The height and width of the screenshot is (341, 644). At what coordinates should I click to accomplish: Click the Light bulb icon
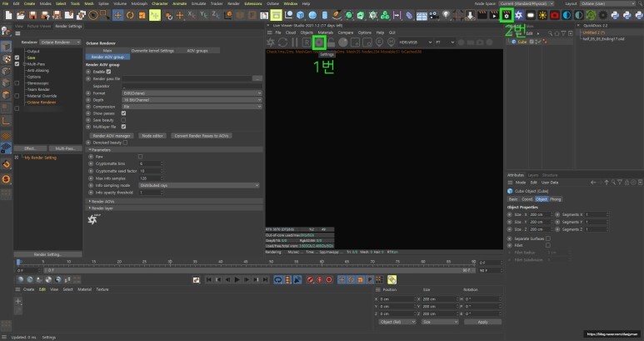pos(446,16)
